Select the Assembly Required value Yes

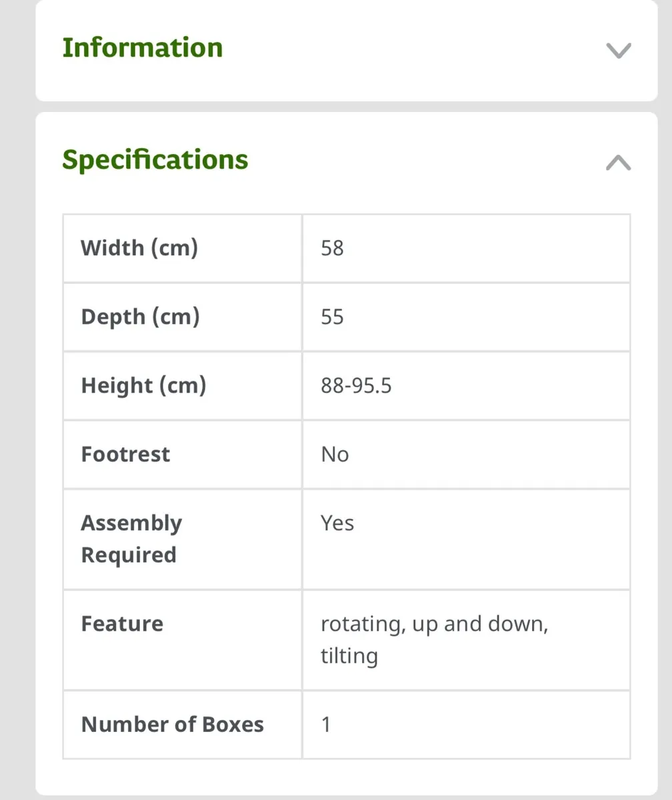(x=337, y=523)
